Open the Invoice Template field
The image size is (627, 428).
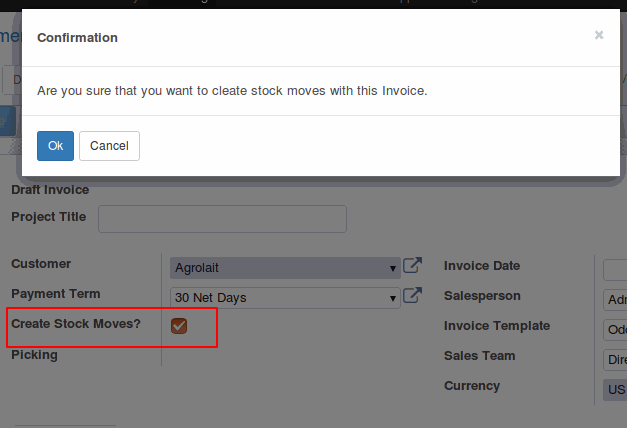point(615,330)
